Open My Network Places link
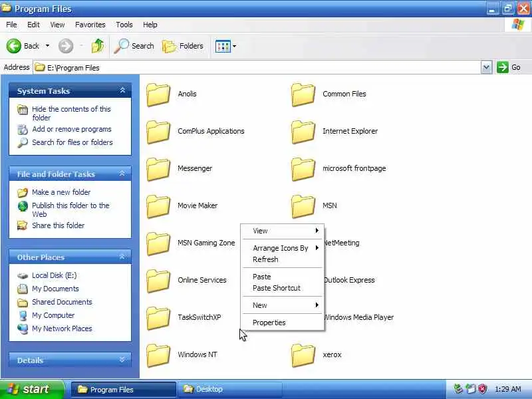The image size is (532, 399). pos(62,329)
